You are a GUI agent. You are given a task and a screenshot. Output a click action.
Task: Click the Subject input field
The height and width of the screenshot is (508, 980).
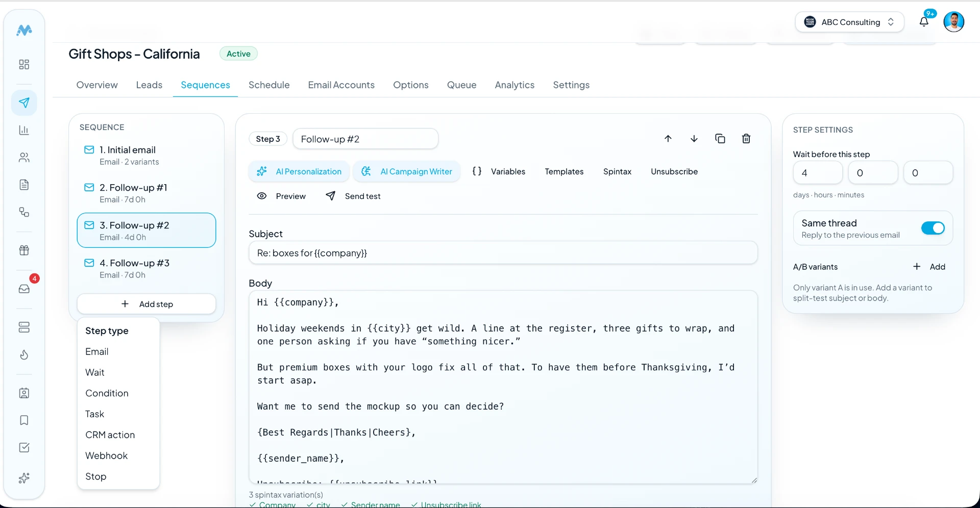(x=503, y=253)
